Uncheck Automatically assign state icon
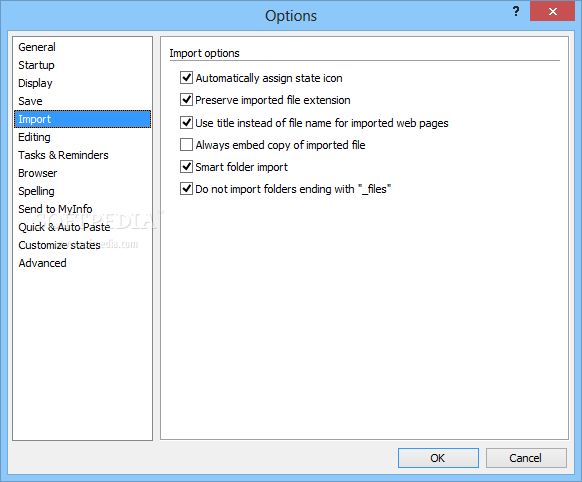 coord(186,78)
